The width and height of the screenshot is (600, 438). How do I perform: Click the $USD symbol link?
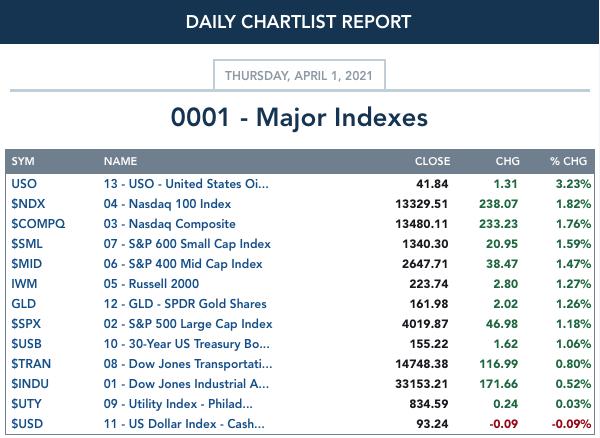pyautogui.click(x=27, y=423)
